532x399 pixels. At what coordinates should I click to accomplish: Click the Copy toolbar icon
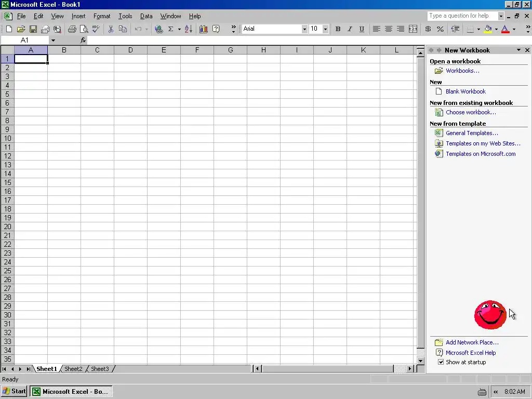(123, 29)
